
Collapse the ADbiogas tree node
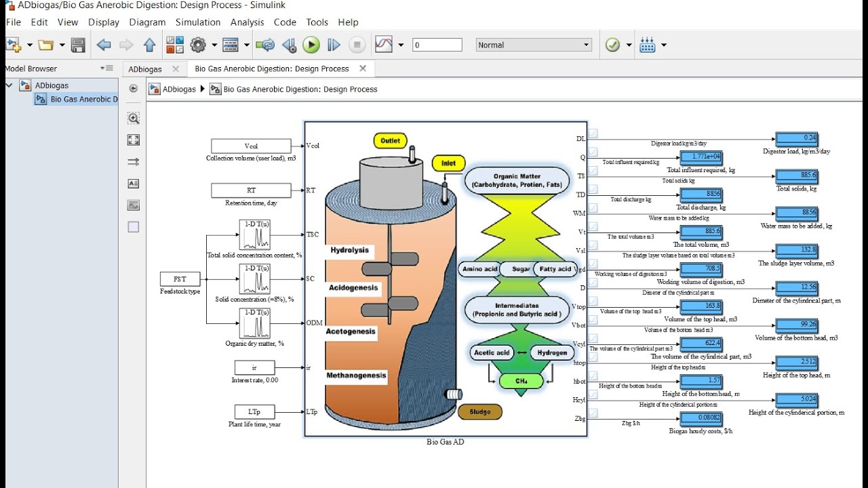pos(9,85)
